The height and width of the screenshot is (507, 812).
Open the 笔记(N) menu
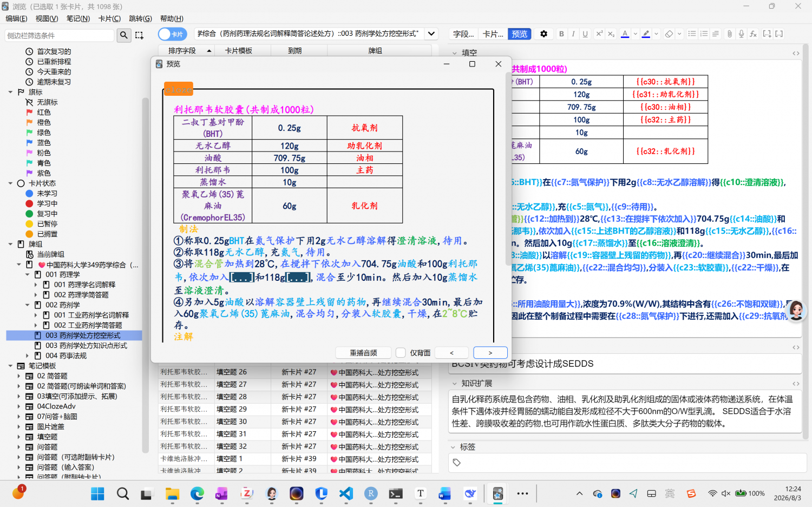point(78,18)
